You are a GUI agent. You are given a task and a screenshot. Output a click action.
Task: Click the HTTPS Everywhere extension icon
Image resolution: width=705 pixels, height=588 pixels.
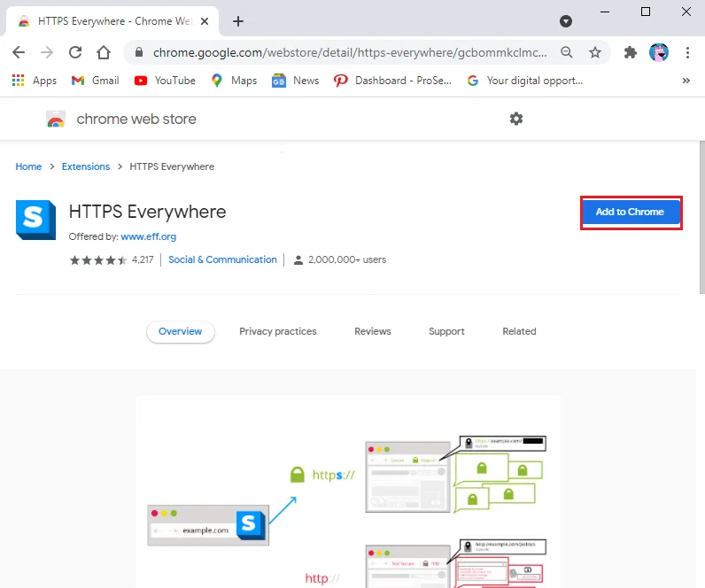(x=36, y=220)
